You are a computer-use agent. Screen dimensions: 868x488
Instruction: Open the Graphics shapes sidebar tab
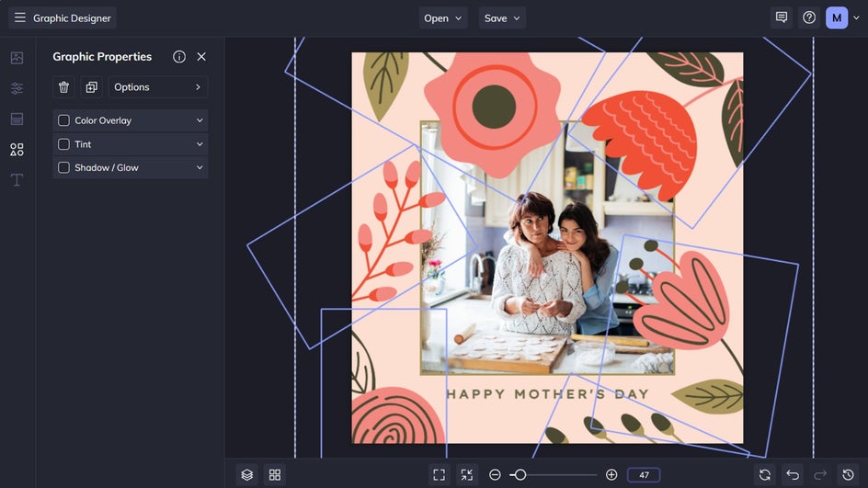[x=17, y=150]
